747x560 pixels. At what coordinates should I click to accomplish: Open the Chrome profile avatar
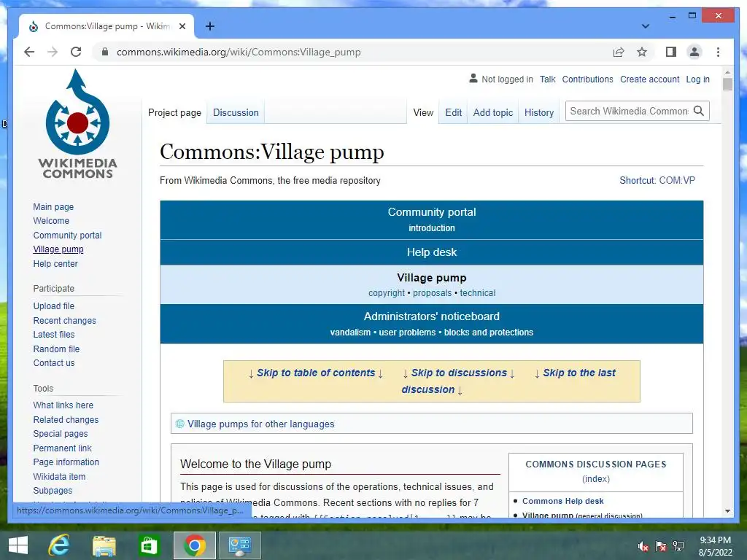[x=694, y=52]
